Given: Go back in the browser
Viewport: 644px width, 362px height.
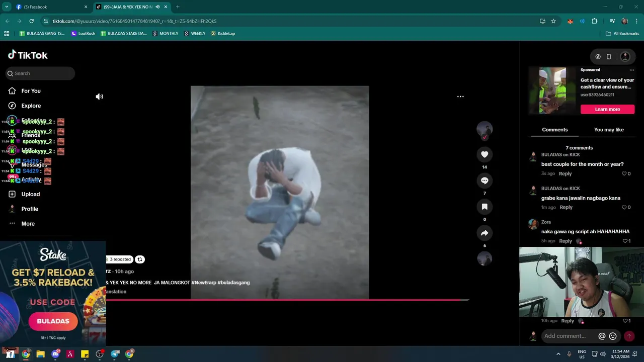Looking at the screenshot, I should pos(7,21).
